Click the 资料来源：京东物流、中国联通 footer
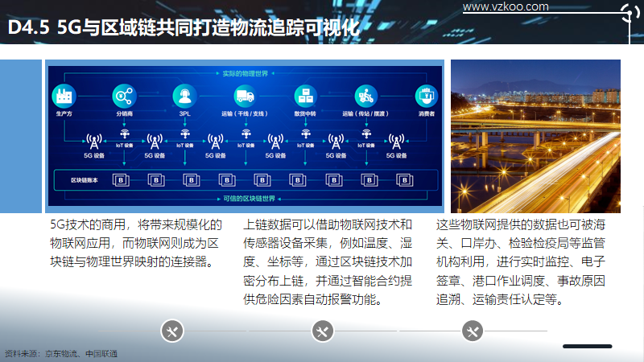This screenshot has width=644, height=362. click(61, 354)
